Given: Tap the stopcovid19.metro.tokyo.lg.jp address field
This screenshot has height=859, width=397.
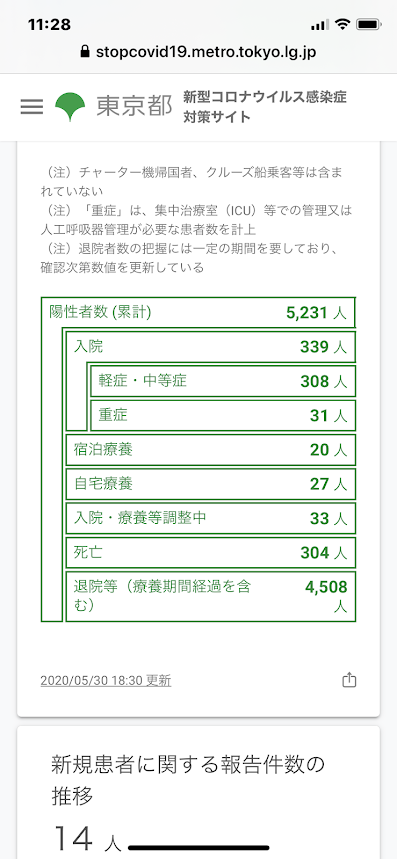Looking at the screenshot, I should 198,53.
